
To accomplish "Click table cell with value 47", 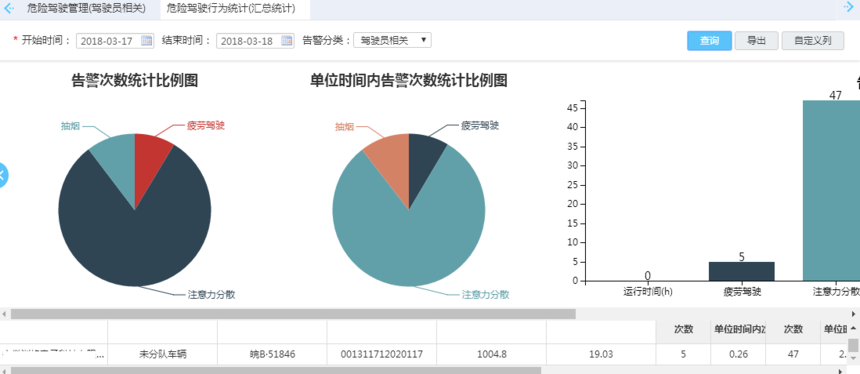I will click(793, 354).
